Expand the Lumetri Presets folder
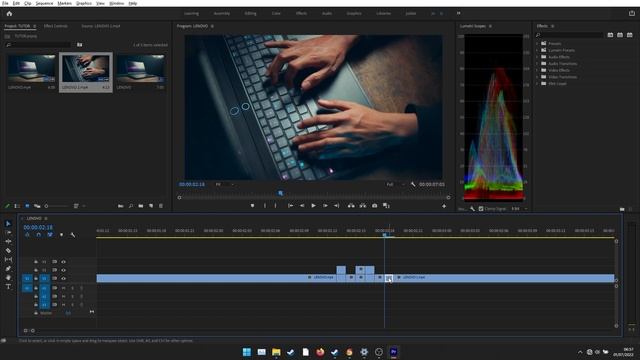Viewport: 640px width, 360px height. (538, 50)
